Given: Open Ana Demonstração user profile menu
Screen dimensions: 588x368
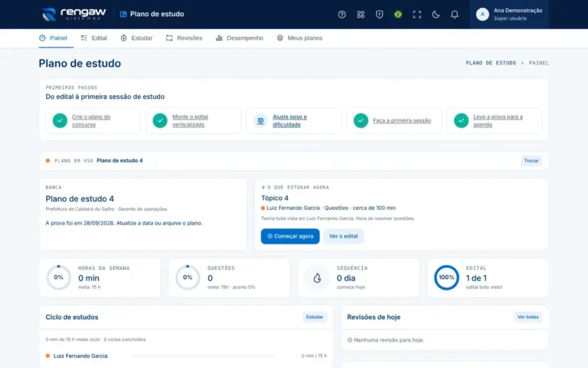Looking at the screenshot, I should click(509, 15).
